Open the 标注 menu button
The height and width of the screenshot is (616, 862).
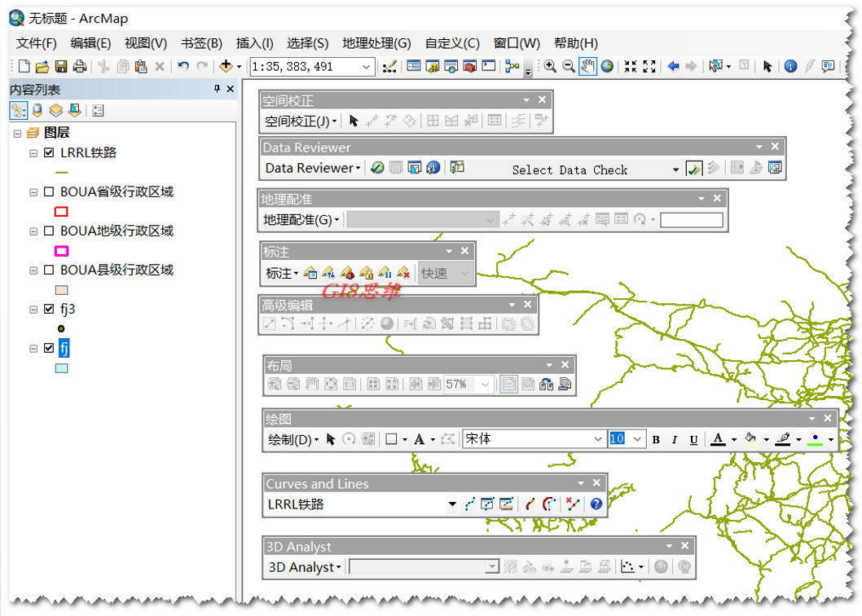tap(282, 273)
